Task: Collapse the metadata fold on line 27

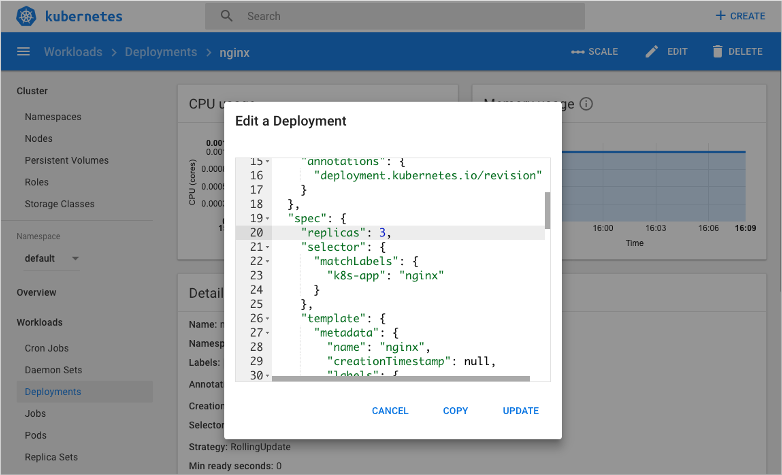Action: [268, 333]
